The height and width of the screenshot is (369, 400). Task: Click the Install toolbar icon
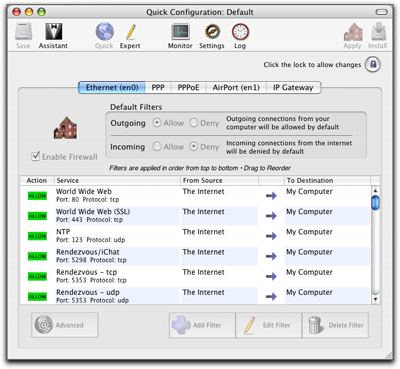[378, 32]
